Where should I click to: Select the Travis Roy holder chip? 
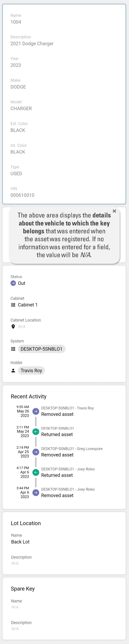pyautogui.click(x=31, y=371)
